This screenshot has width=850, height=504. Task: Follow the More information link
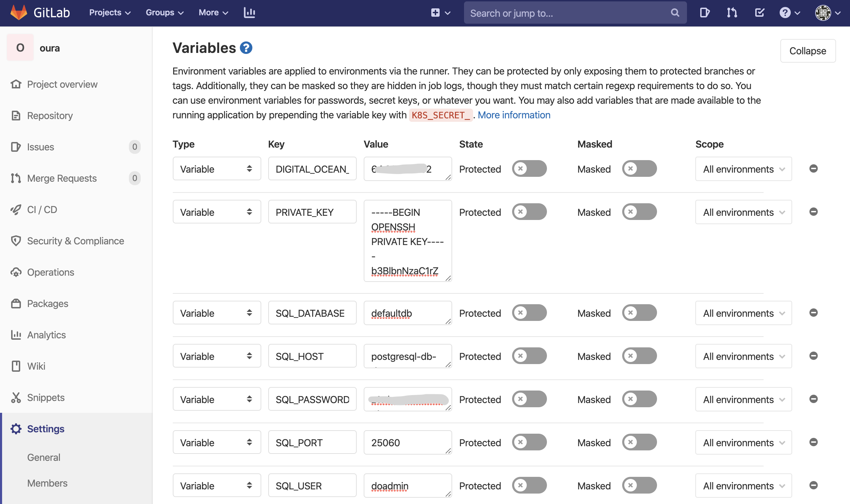[514, 115]
